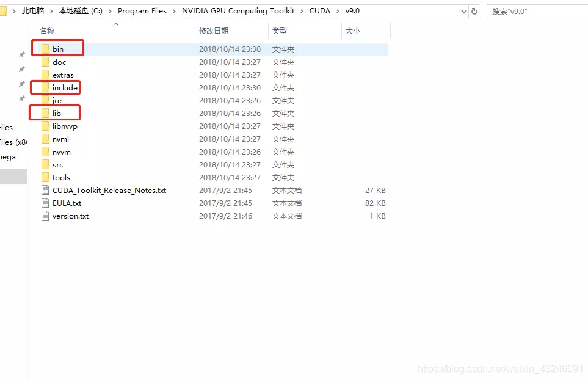
Task: Select the include folder icon
Action: coord(45,87)
